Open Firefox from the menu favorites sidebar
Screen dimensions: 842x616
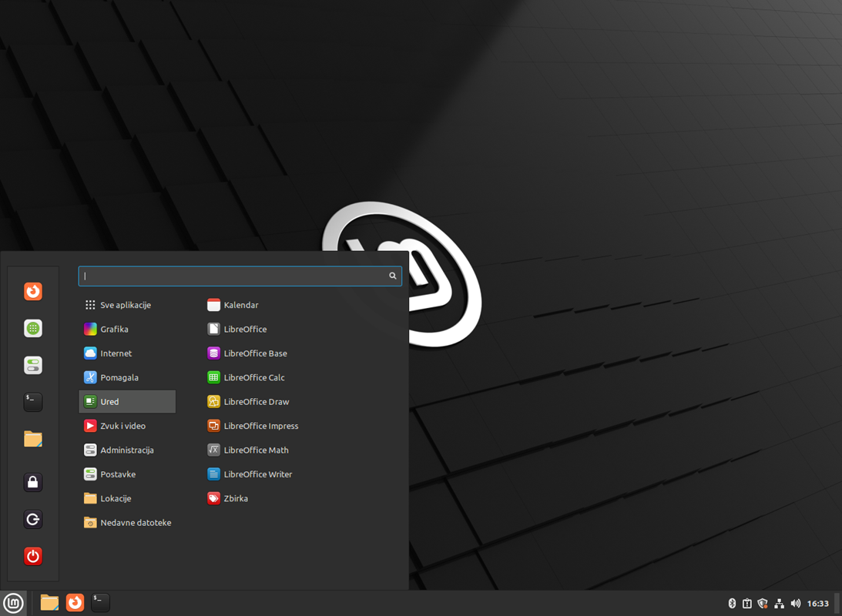point(33,291)
